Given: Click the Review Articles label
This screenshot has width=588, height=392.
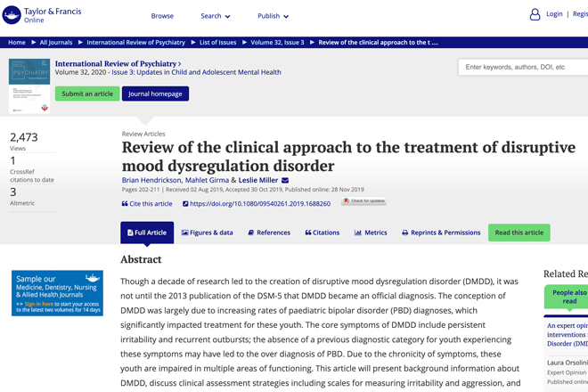Looking at the screenshot, I should click(x=143, y=134).
